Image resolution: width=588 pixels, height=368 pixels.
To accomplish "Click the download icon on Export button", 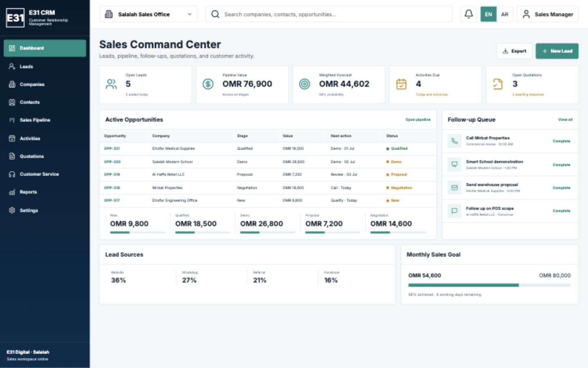I will [x=506, y=51].
